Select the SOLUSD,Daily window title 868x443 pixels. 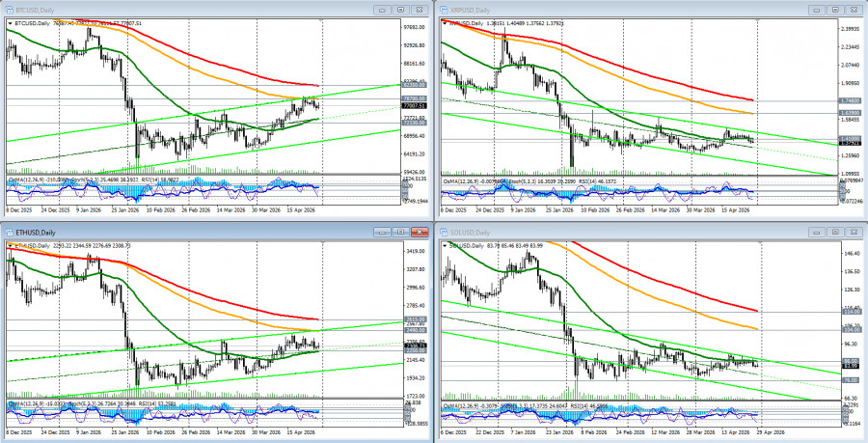pyautogui.click(x=471, y=233)
